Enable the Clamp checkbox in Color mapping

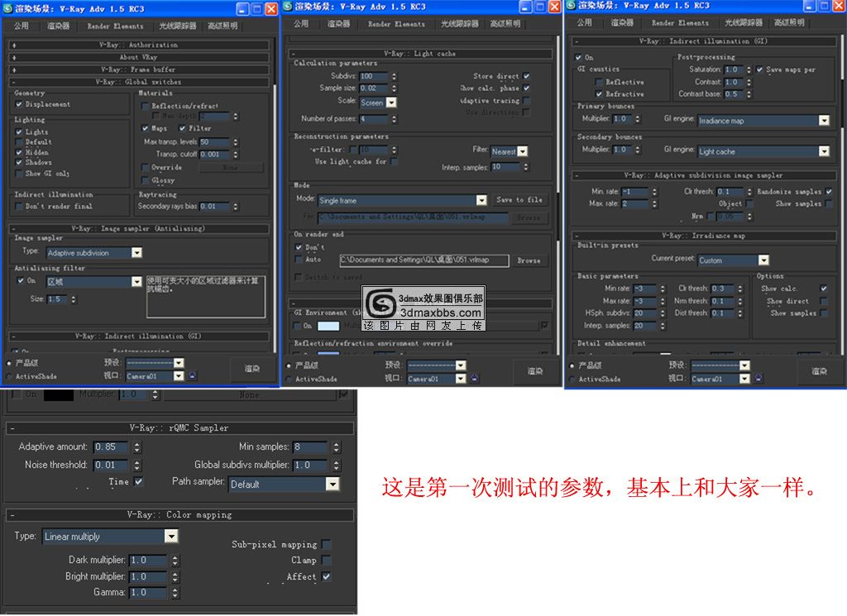326,561
